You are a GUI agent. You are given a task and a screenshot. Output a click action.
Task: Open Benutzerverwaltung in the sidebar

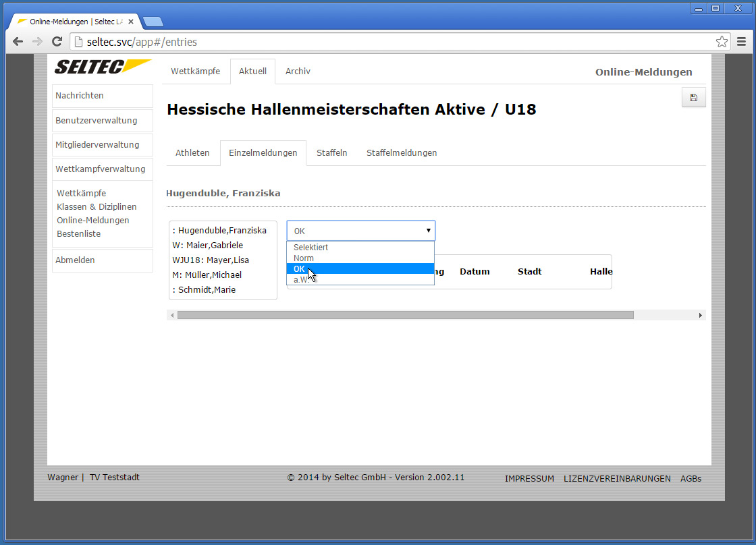click(x=102, y=121)
